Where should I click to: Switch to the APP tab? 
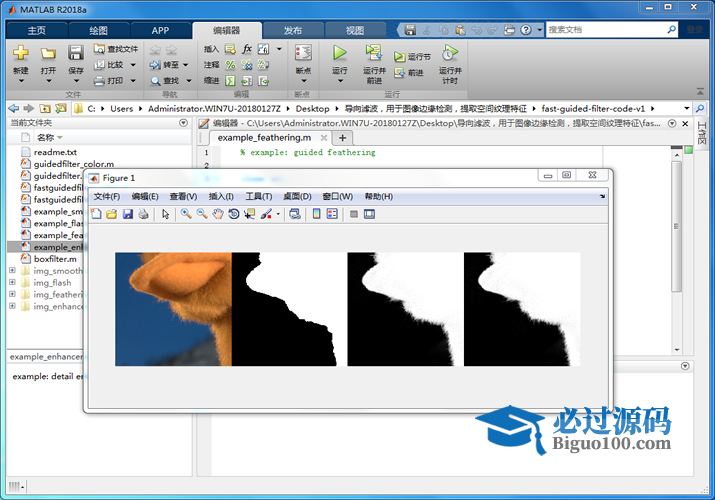coord(161,31)
